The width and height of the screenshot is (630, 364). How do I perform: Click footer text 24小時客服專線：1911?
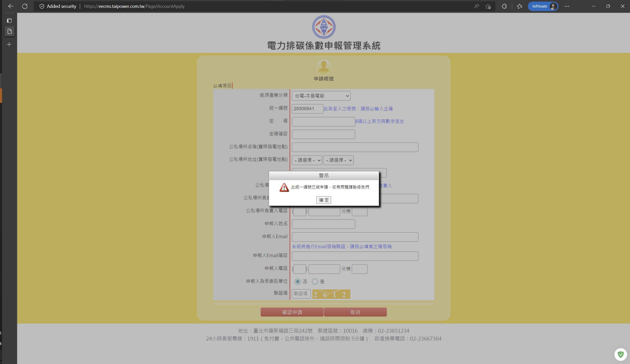click(233, 339)
